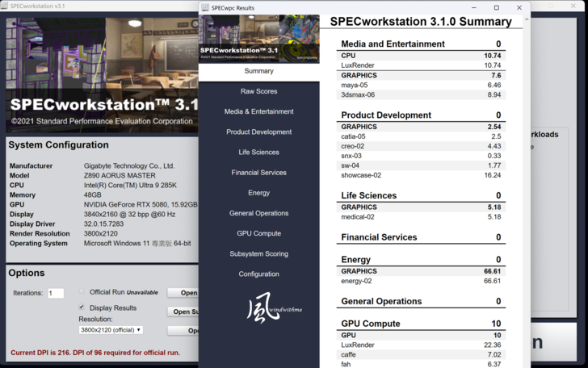Click the showcase-02 result row

tap(421, 175)
